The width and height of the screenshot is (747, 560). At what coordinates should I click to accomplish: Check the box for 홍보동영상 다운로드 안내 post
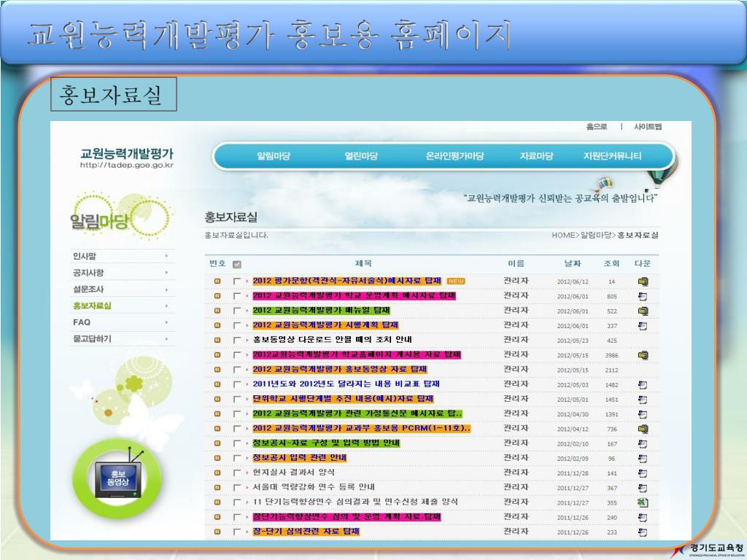[237, 341]
